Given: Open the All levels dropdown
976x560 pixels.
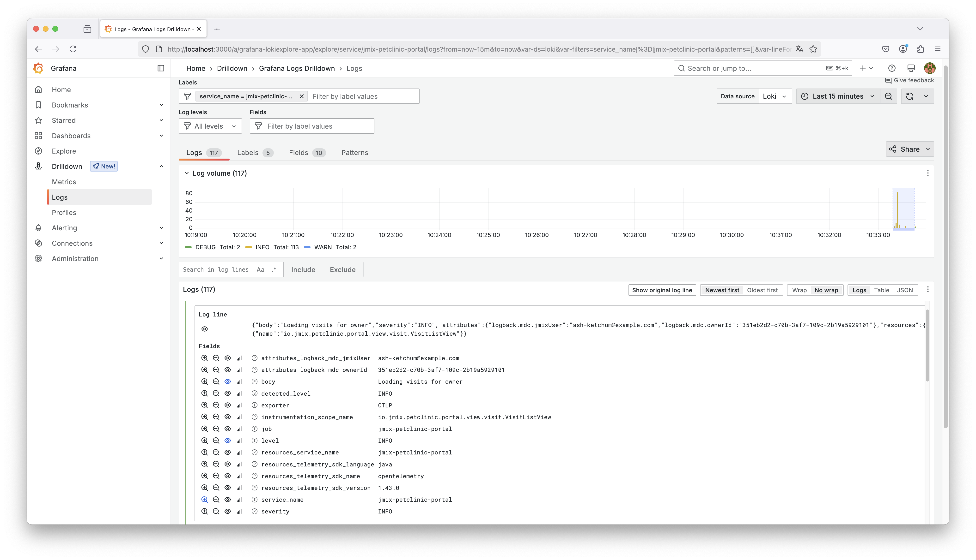Looking at the screenshot, I should click(210, 126).
